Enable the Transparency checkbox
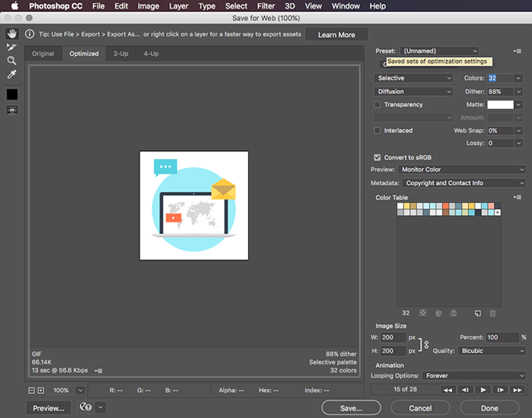Viewport: 532px width, 418px height. click(377, 104)
